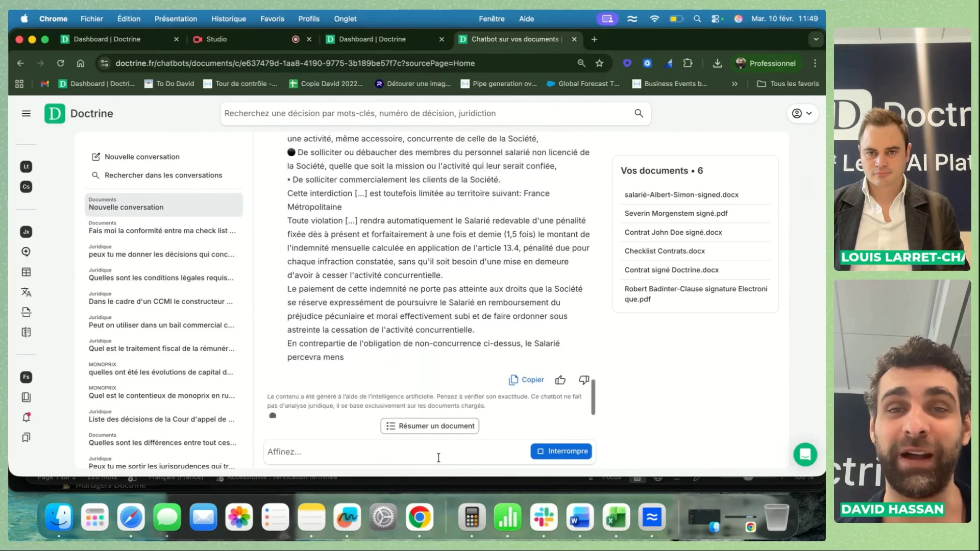The image size is (980, 551).
Task: Open the Historique menu in menu bar
Action: coord(229,19)
